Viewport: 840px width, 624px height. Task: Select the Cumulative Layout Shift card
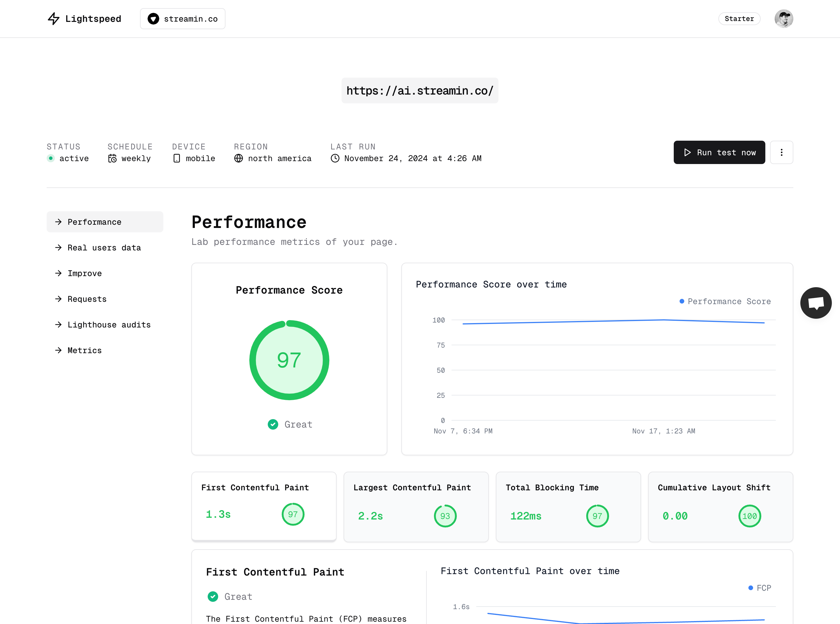720,507
